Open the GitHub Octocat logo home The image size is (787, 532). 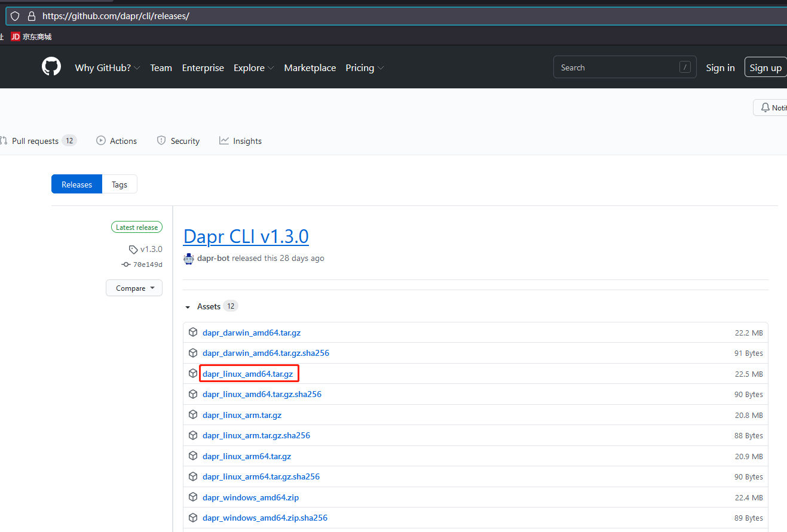pyautogui.click(x=51, y=66)
